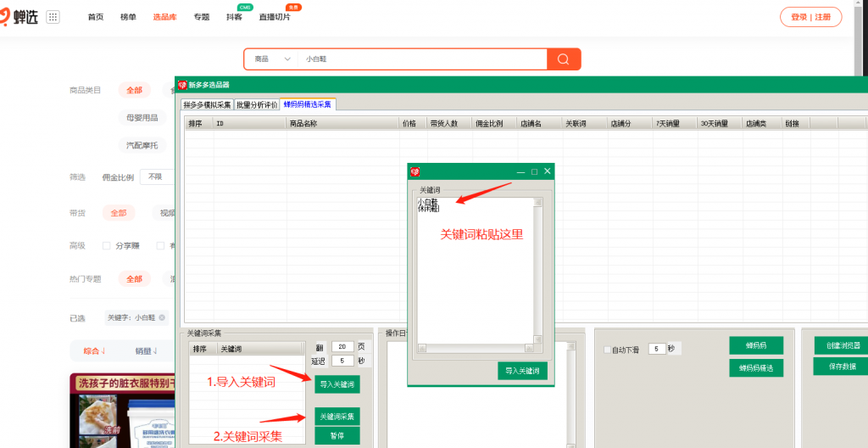Click the 关键词采集 button
This screenshot has height=448, width=868.
(337, 417)
